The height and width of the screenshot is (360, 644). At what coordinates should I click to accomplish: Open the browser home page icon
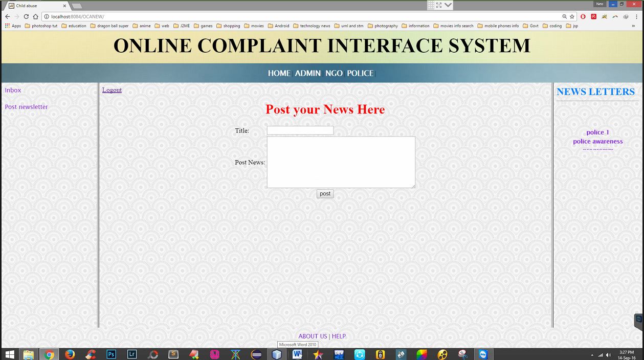pyautogui.click(x=35, y=16)
